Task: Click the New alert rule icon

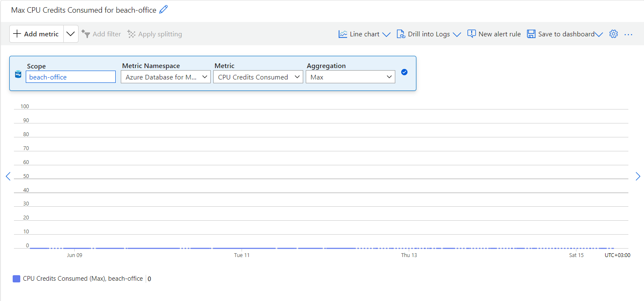Action: point(472,34)
